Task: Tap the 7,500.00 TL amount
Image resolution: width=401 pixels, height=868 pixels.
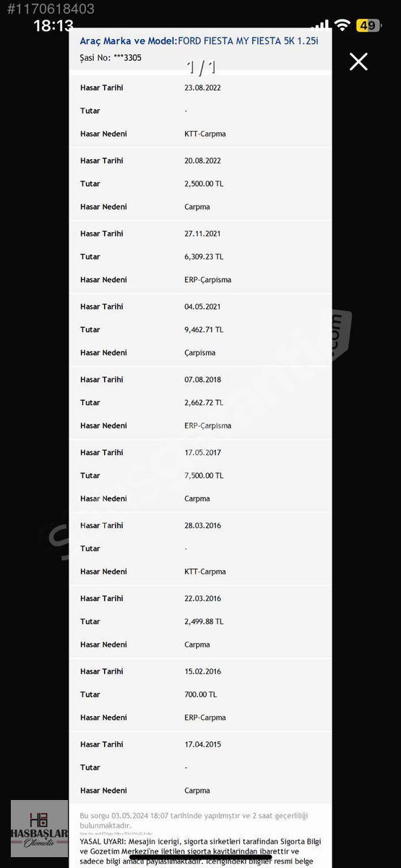Action: pyautogui.click(x=204, y=475)
